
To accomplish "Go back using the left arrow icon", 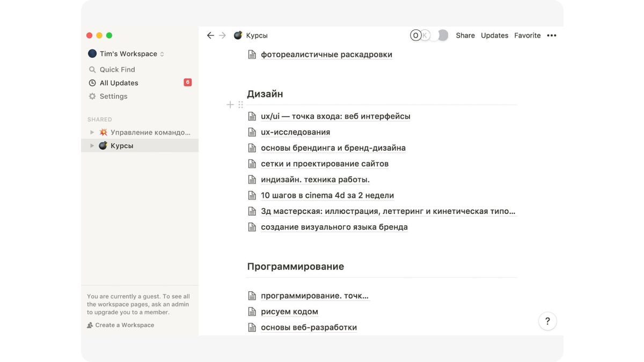I will (x=210, y=35).
